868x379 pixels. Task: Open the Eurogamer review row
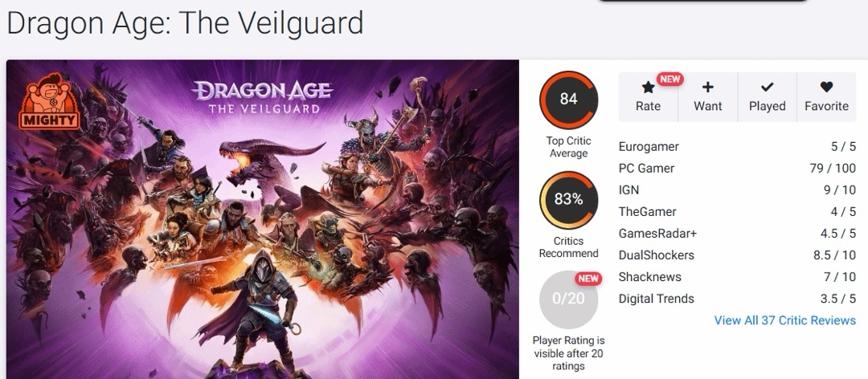(737, 147)
